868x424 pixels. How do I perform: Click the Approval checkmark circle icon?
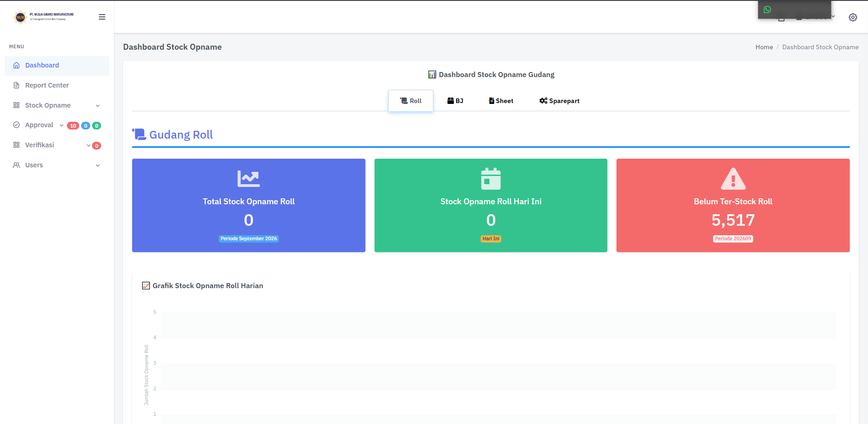[16, 125]
